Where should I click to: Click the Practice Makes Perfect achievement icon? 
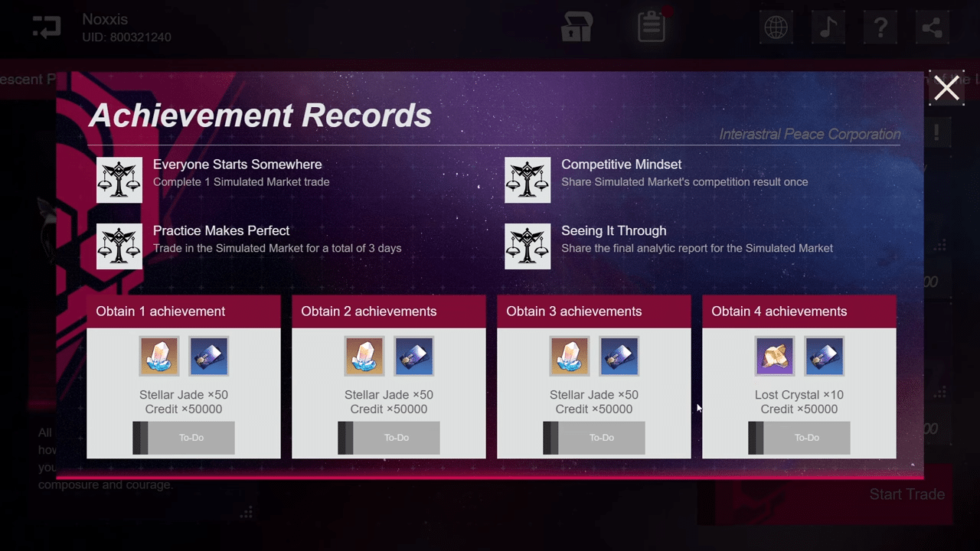point(119,246)
